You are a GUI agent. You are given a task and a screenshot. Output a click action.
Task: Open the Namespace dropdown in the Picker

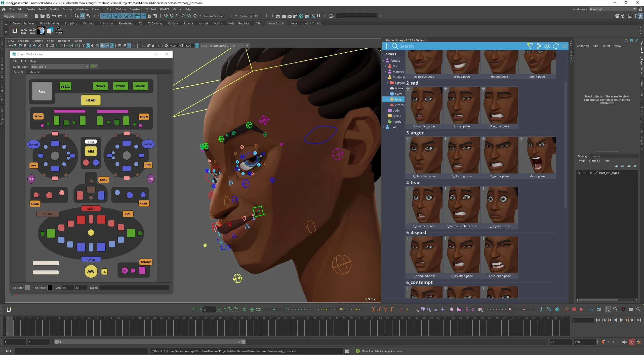[x=87, y=66]
